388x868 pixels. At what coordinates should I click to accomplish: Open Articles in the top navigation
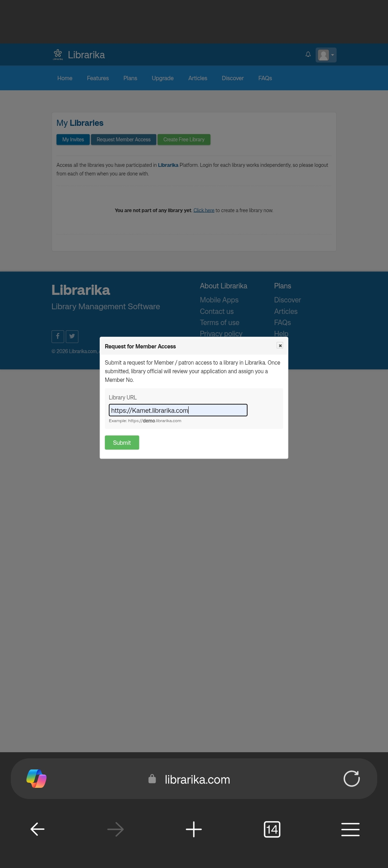point(198,78)
